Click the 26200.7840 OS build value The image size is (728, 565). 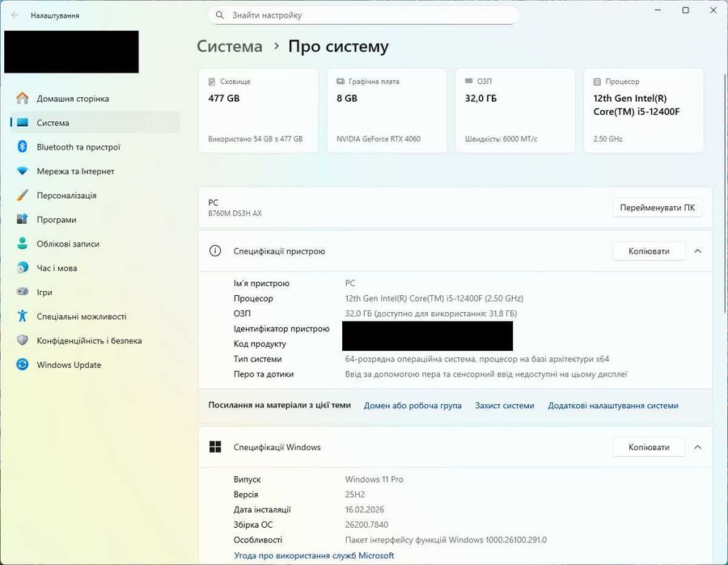click(366, 525)
